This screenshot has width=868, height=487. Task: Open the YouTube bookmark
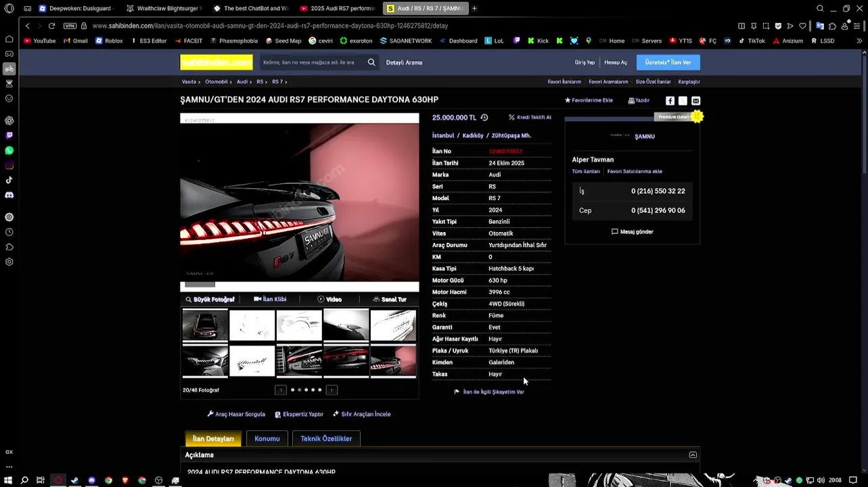[40, 41]
